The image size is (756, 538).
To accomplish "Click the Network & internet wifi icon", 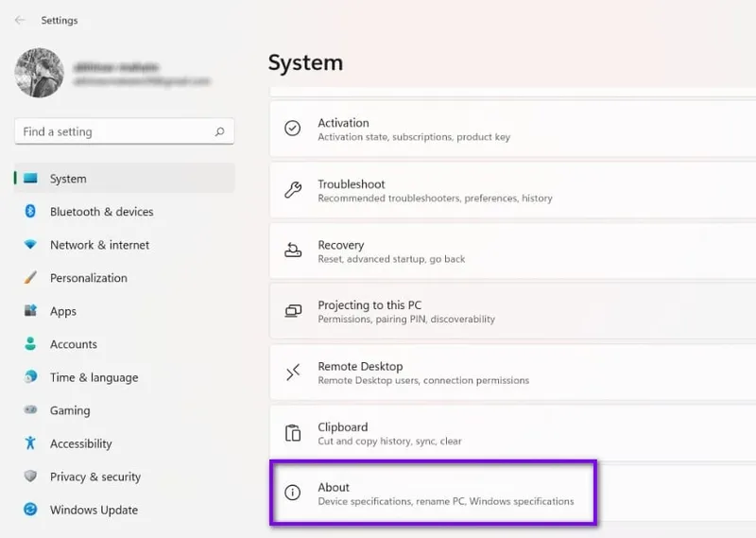I will [30, 245].
